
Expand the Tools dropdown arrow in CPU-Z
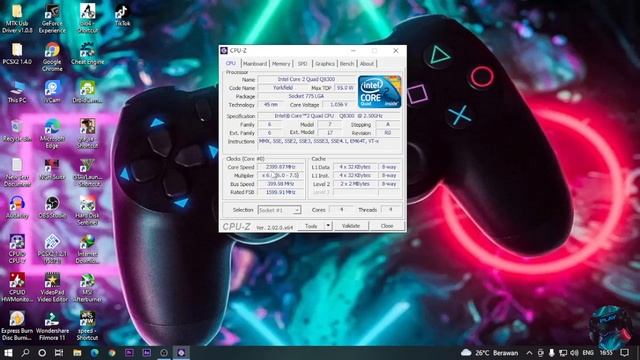point(328,226)
